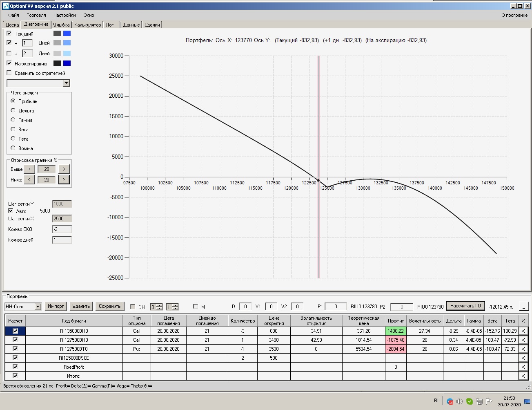Select the Гамма radio button
The width and height of the screenshot is (532, 410).
coord(13,120)
